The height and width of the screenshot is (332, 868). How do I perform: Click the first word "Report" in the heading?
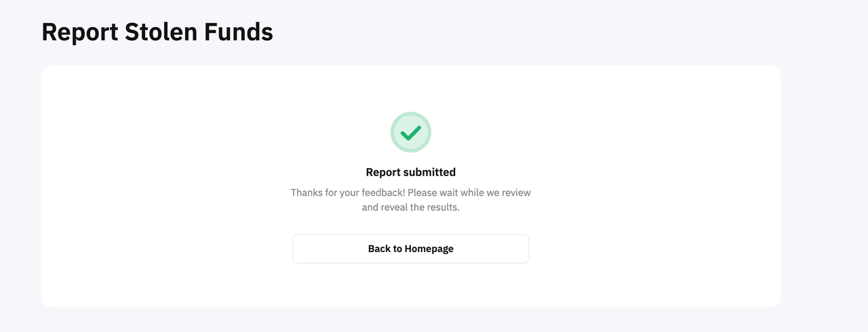pyautogui.click(x=80, y=32)
